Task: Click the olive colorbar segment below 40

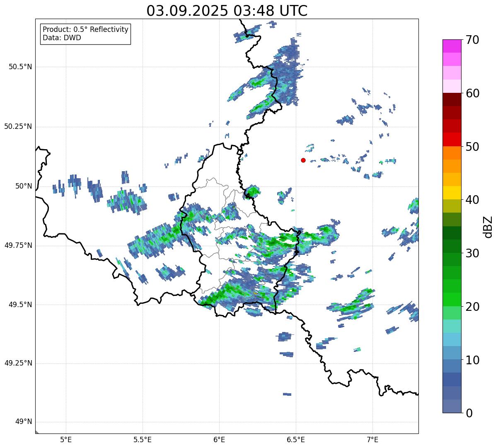Action: [452, 206]
